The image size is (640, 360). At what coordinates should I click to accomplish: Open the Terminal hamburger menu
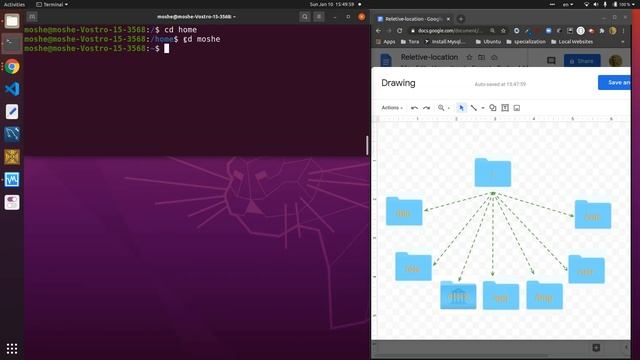point(319,17)
